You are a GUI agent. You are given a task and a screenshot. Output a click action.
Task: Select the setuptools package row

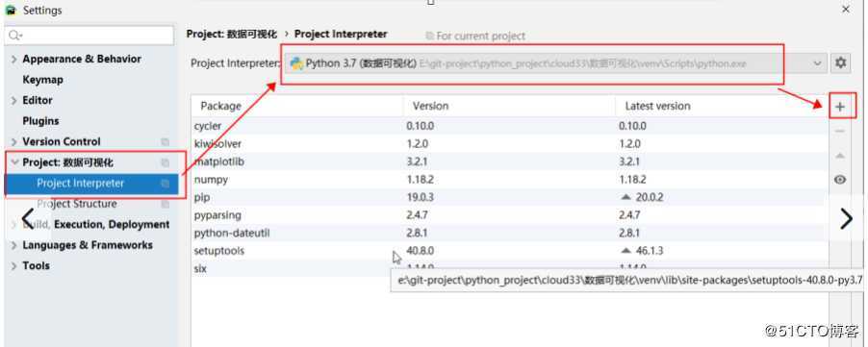510,251
